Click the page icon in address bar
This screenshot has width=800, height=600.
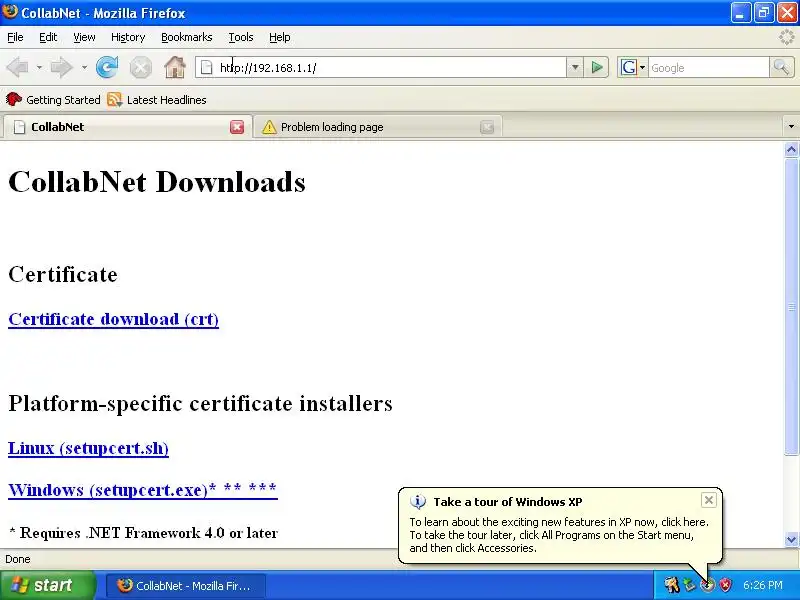click(206, 67)
